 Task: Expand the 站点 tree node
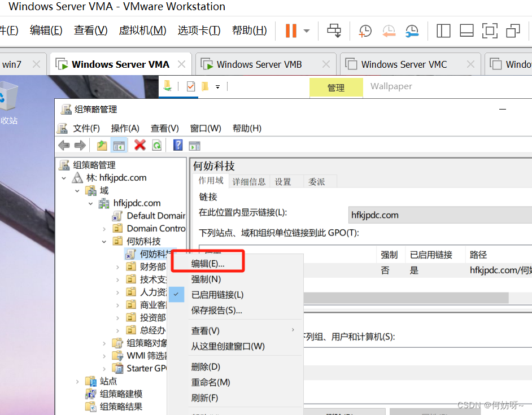78,381
